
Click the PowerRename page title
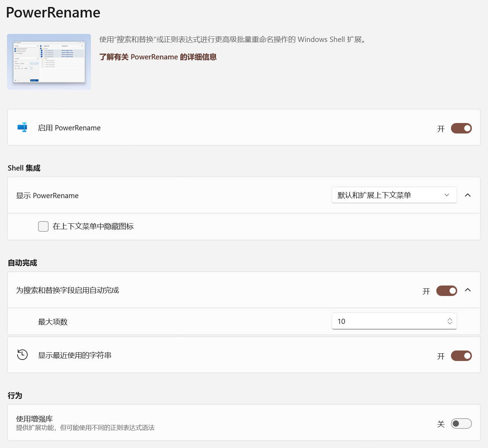coord(53,13)
